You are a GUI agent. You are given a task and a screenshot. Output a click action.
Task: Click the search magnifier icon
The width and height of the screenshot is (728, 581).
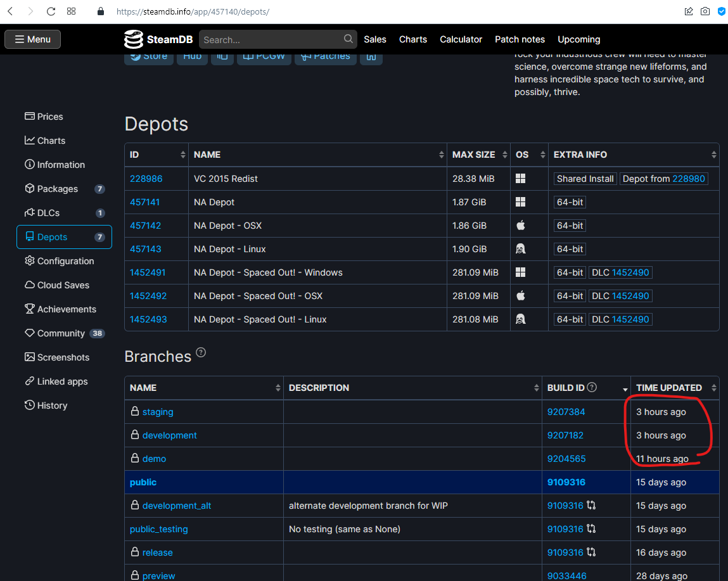348,39
